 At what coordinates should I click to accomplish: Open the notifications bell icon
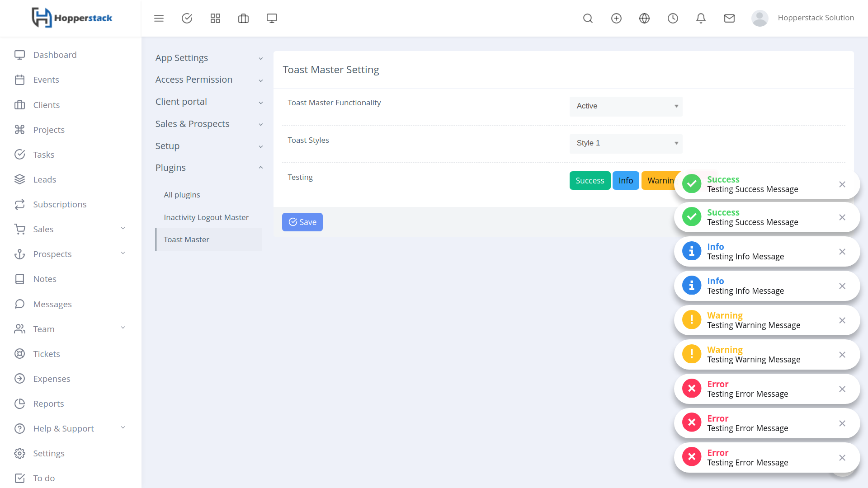(701, 18)
